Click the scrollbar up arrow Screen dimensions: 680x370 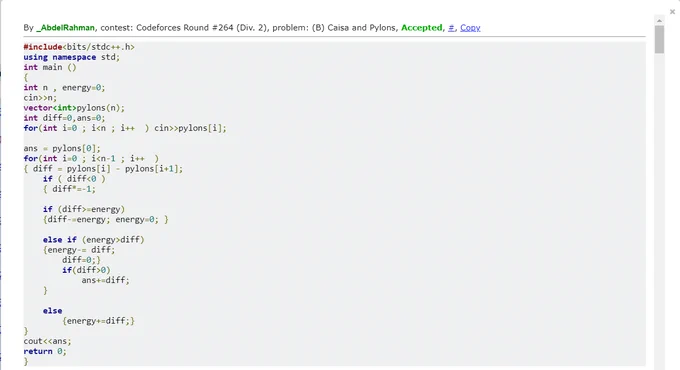659,20
